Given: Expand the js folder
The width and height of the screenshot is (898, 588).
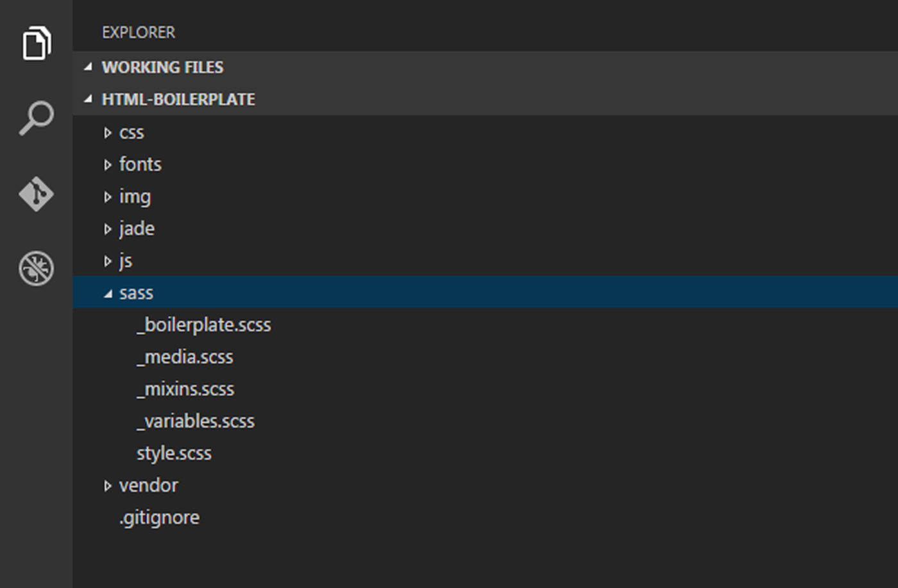Looking at the screenshot, I should pos(126,260).
